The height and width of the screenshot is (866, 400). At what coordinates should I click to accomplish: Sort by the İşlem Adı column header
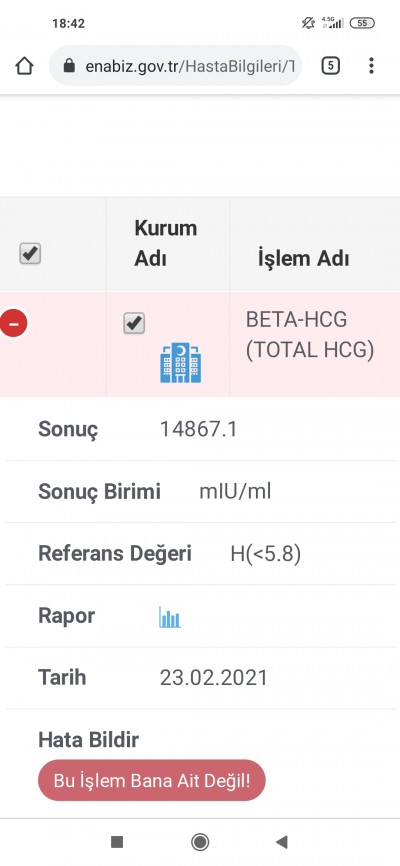tap(303, 258)
